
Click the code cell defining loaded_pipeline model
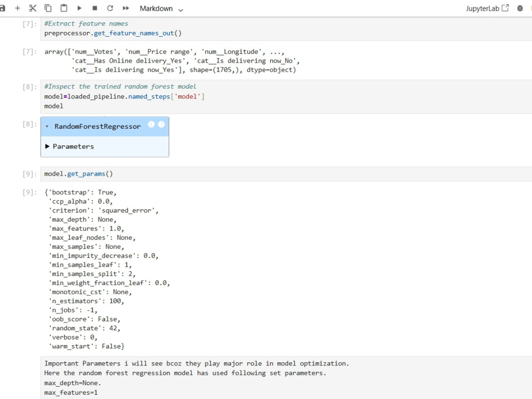(x=286, y=97)
